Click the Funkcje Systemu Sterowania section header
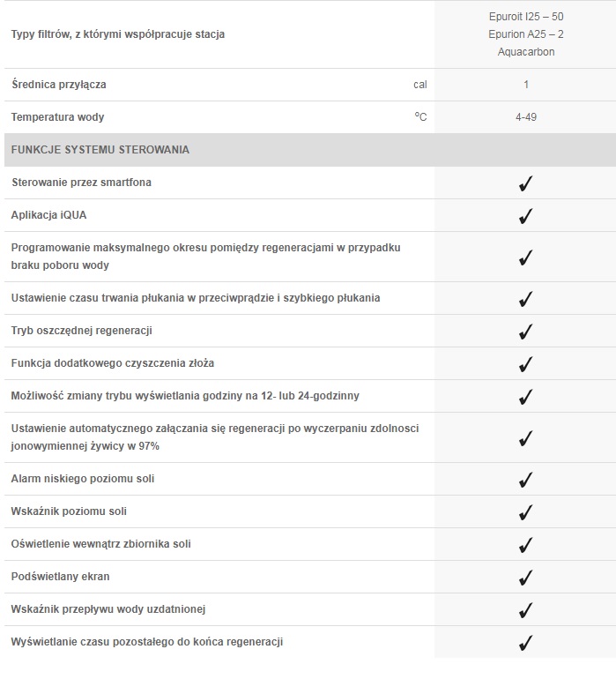Viewport: 616px width, 679px height. 100,150
